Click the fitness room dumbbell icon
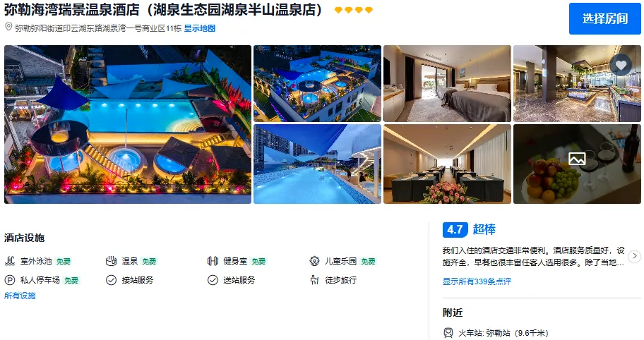This screenshot has width=644, height=340. click(x=213, y=261)
